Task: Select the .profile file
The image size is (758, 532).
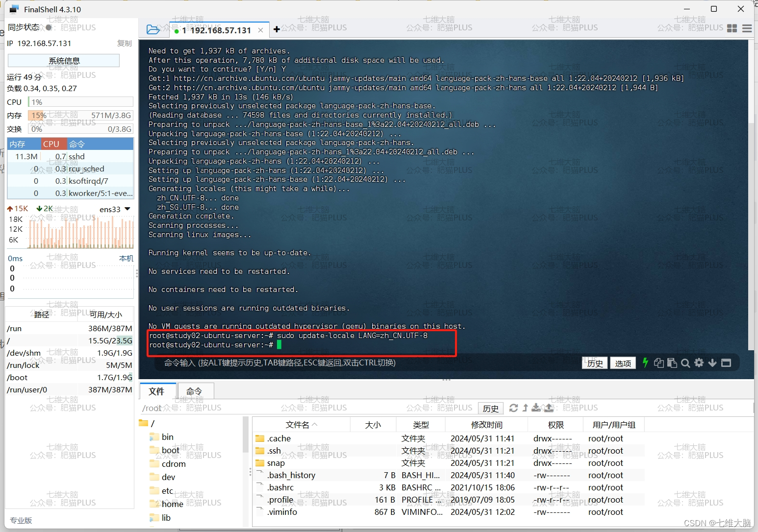Action: pyautogui.click(x=449, y=500)
